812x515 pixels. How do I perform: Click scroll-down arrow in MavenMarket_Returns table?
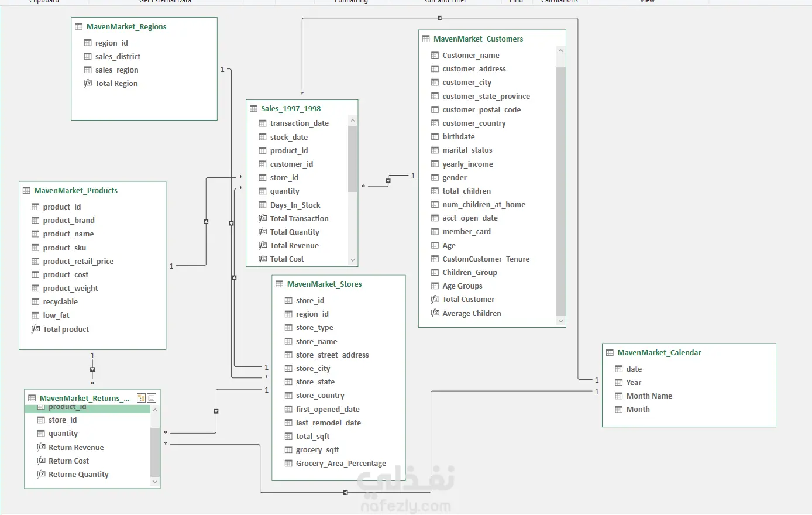pos(155,482)
